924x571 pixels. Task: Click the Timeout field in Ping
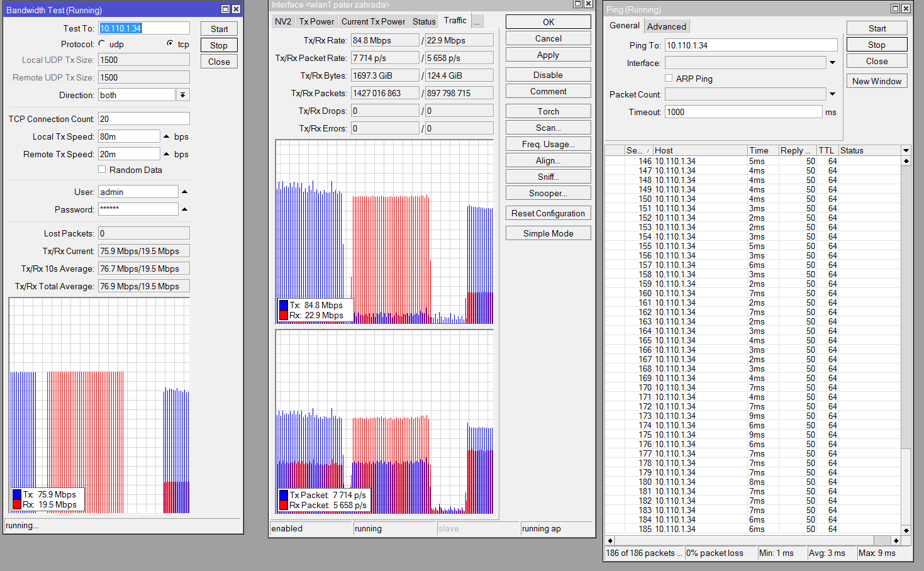point(743,112)
